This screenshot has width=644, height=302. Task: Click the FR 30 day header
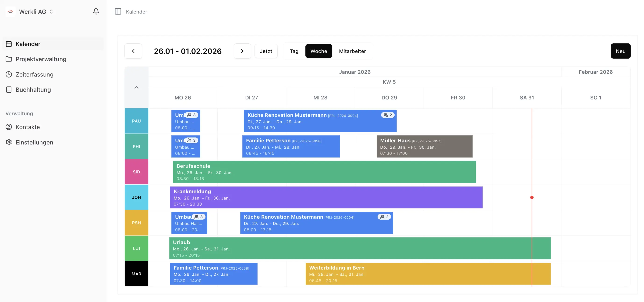458,98
